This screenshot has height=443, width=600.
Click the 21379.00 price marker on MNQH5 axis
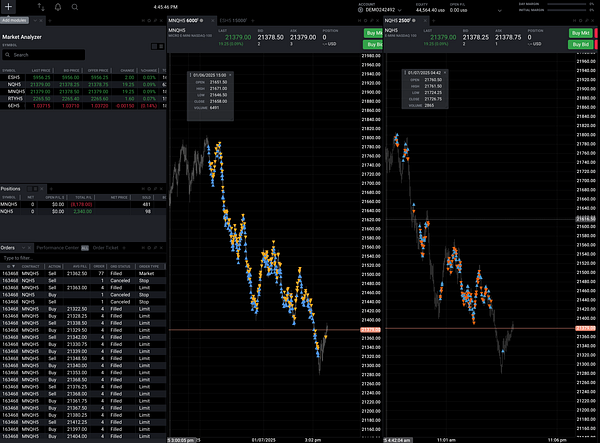point(370,330)
